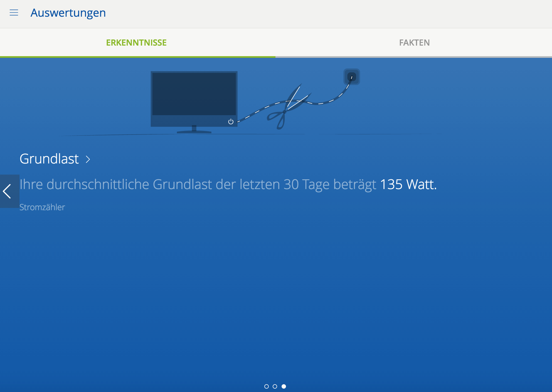Click the TV stand base illustration
The width and height of the screenshot is (552, 392).
coord(194,132)
